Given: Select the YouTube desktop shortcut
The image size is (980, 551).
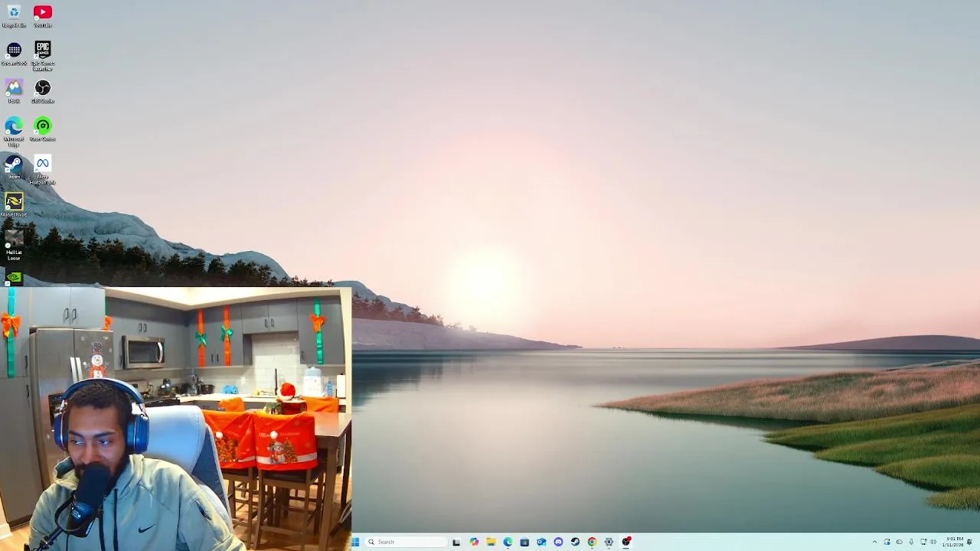Looking at the screenshot, I should pos(43,16).
